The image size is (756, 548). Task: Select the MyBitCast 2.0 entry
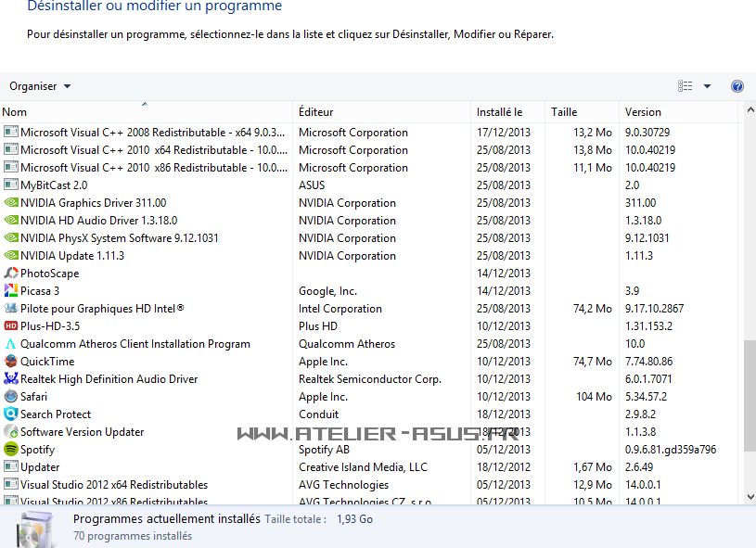(x=54, y=185)
